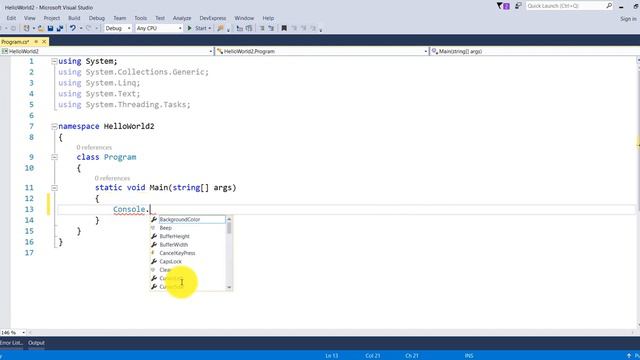The height and width of the screenshot is (360, 640).
Task: Click the feedback icon beside Quick Launch
Action: [518, 6]
